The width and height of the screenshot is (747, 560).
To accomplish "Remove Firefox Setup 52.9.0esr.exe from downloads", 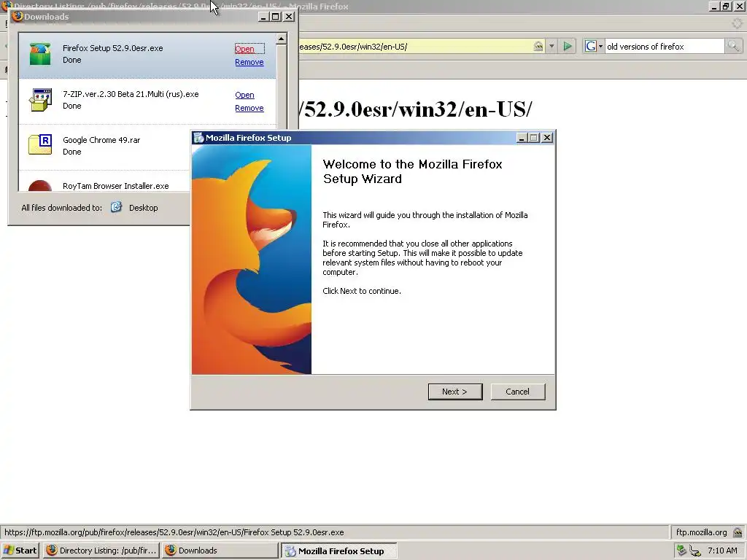I will tap(249, 62).
